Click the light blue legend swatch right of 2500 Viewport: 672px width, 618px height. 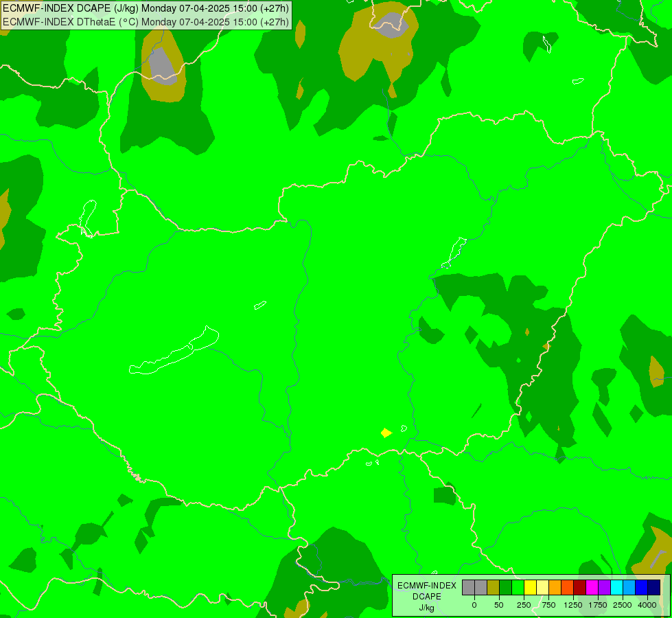pyautogui.click(x=629, y=587)
